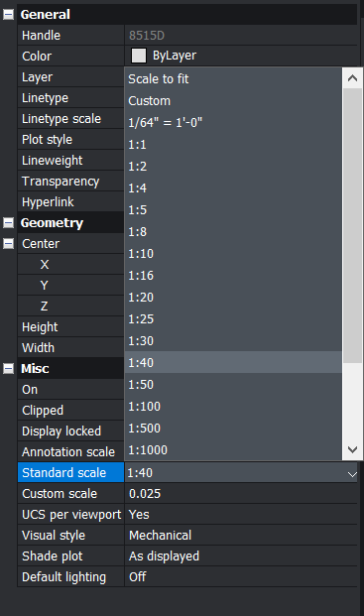This screenshot has height=616, width=364.
Task: Open the Standard scale dropdown arrow
Action: [352, 474]
